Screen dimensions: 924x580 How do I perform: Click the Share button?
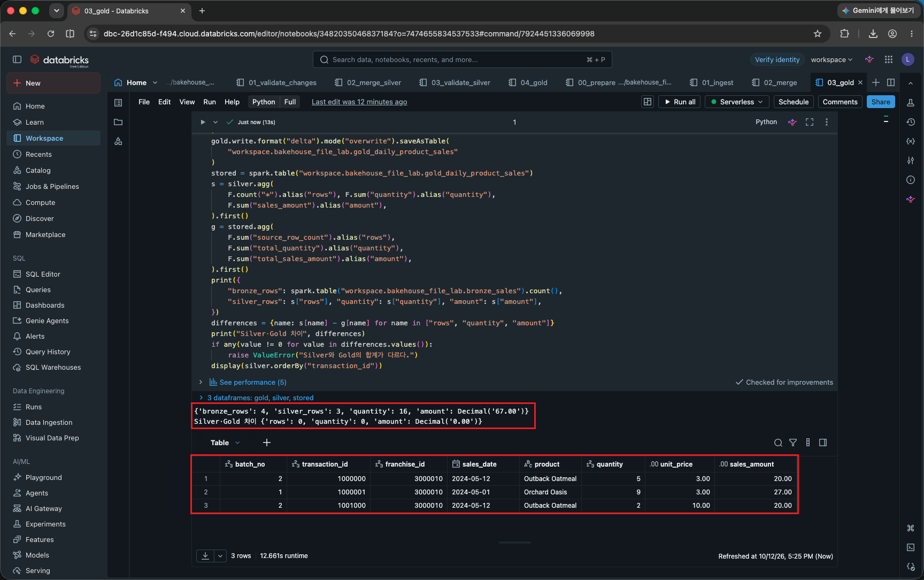tap(880, 102)
